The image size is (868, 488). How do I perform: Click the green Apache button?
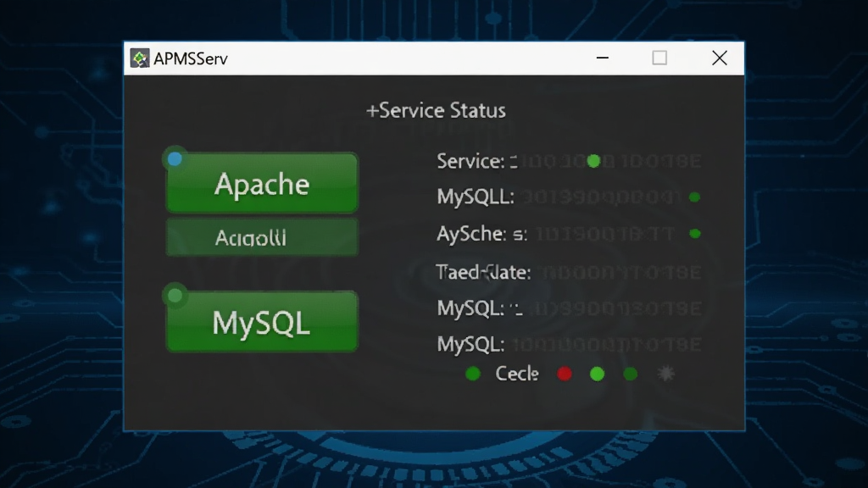click(262, 183)
